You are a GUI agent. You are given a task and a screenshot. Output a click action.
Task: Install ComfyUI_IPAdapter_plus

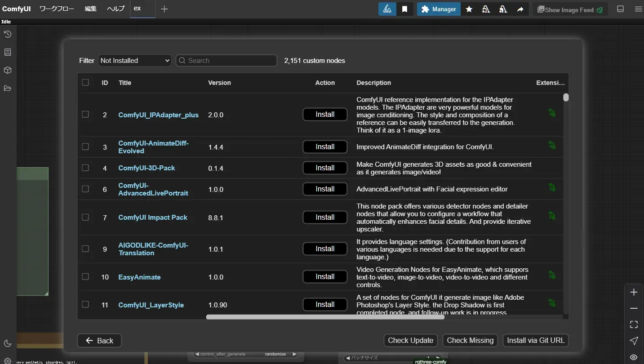click(x=325, y=114)
